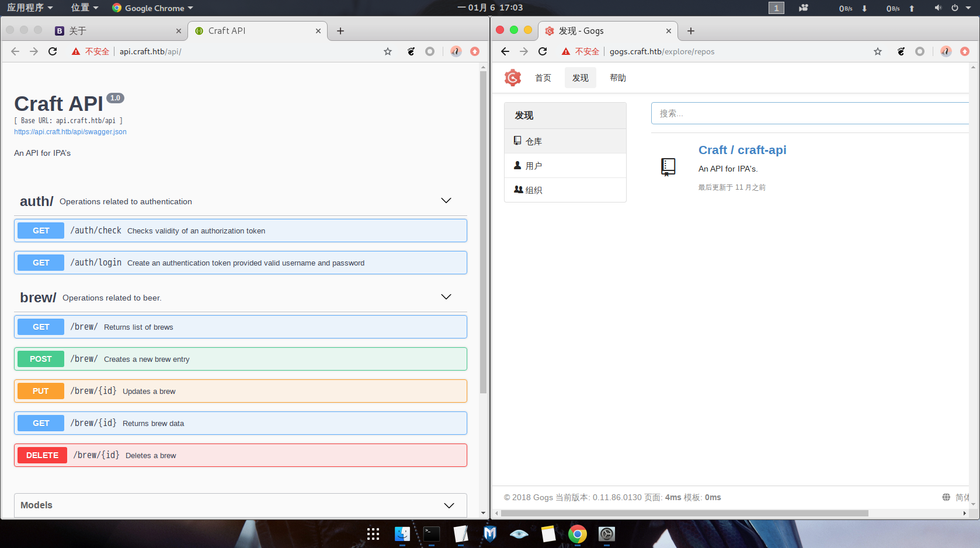
Task: Open the screen recorder icon in top panel
Action: pyautogui.click(x=804, y=8)
